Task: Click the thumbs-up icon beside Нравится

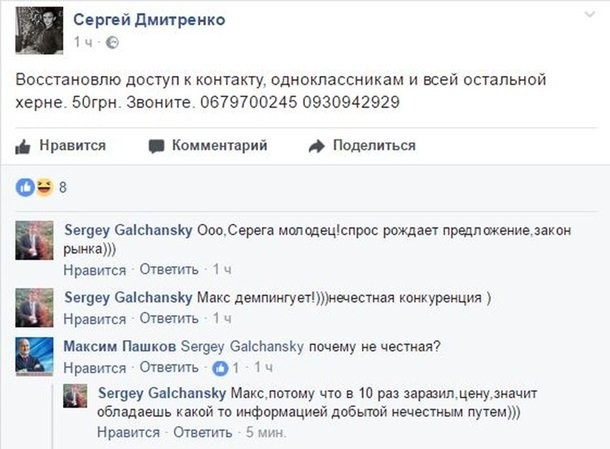Action: (x=23, y=146)
